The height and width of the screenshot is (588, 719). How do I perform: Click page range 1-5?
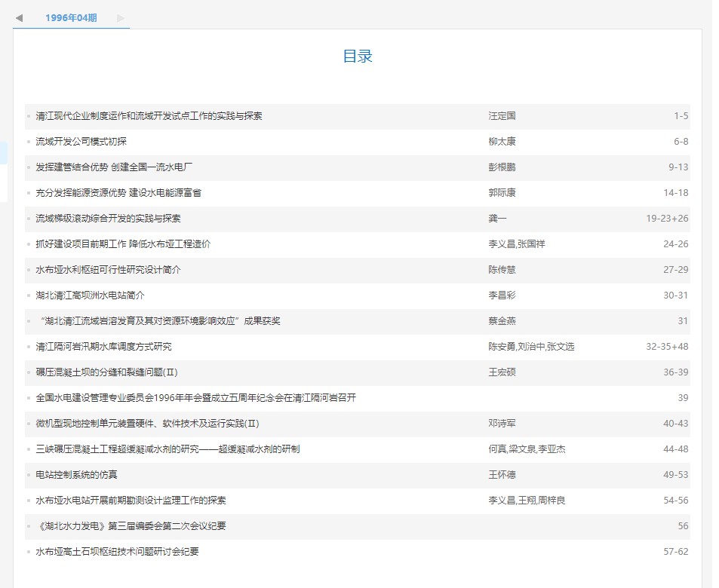pos(681,116)
